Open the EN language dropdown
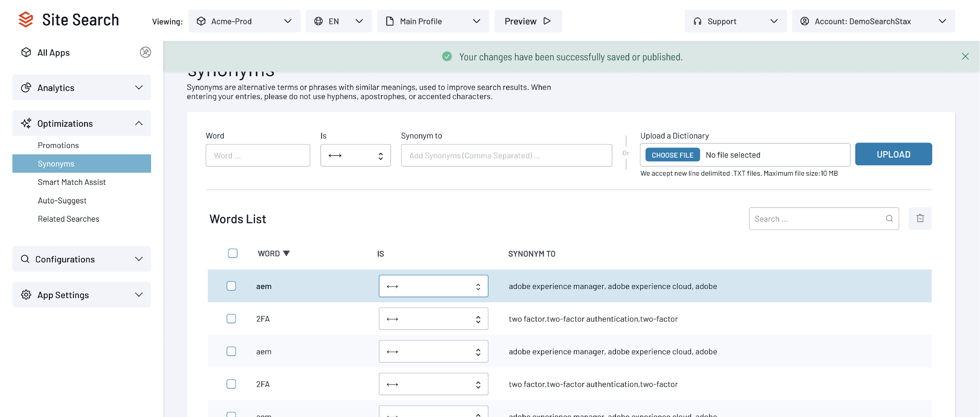 [339, 21]
